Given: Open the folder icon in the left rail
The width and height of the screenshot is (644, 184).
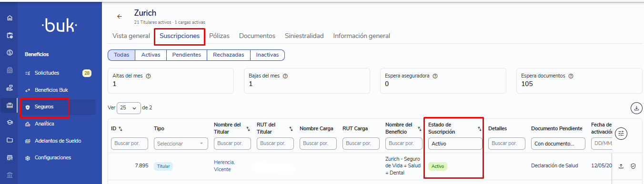Looking at the screenshot, I should click(x=10, y=140).
